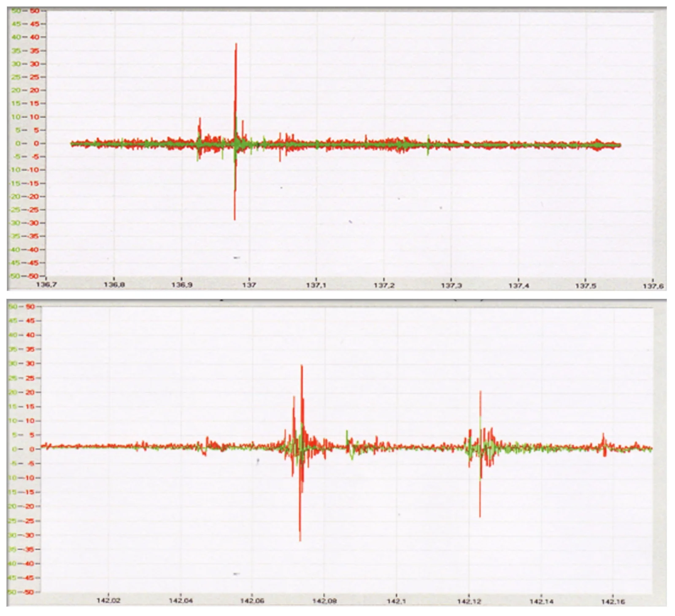Click the 142,1 x-axis label in bottom chart
Viewport: 675px width, 616px height.
tap(396, 601)
